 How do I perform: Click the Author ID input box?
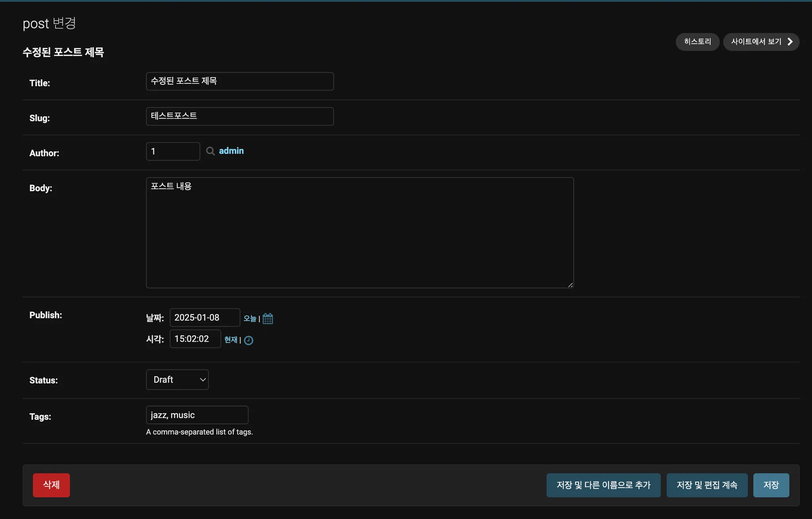[173, 151]
